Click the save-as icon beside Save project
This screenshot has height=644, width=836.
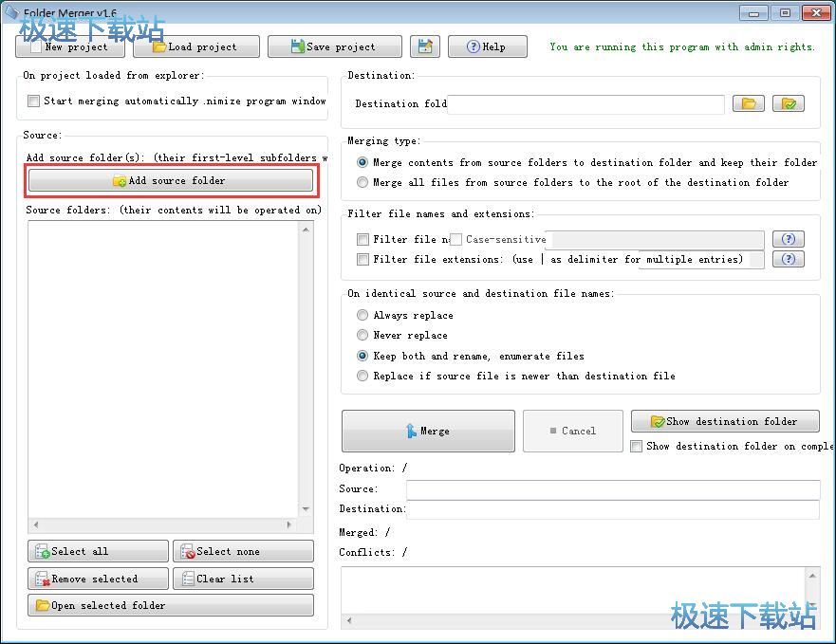(425, 46)
